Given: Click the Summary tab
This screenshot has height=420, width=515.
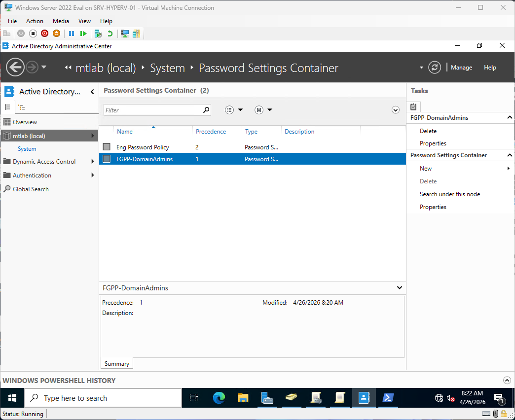Looking at the screenshot, I should [x=116, y=364].
